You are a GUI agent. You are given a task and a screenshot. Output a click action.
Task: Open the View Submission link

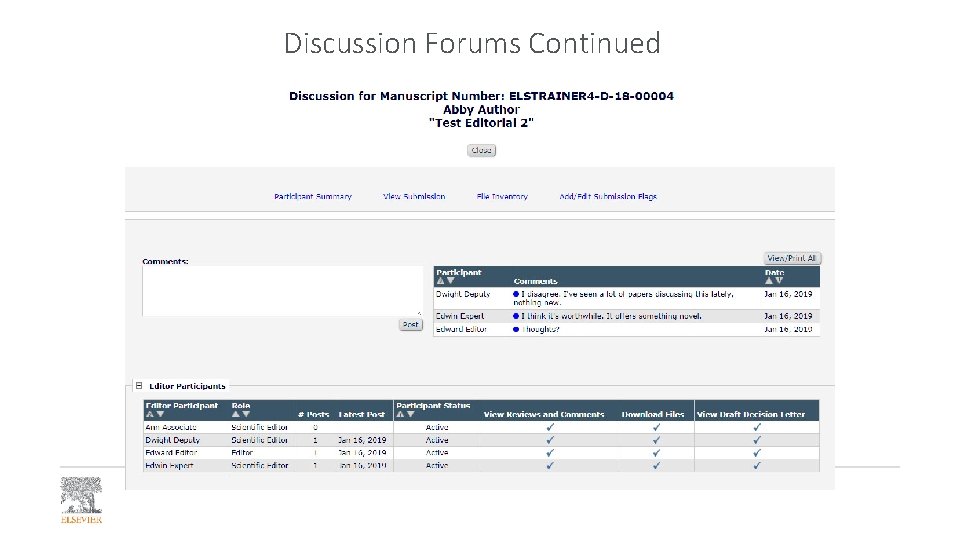coord(414,197)
